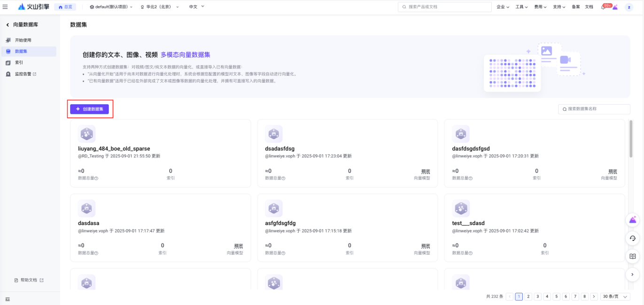Open the hamburger menu at top left

pyautogui.click(x=5, y=7)
